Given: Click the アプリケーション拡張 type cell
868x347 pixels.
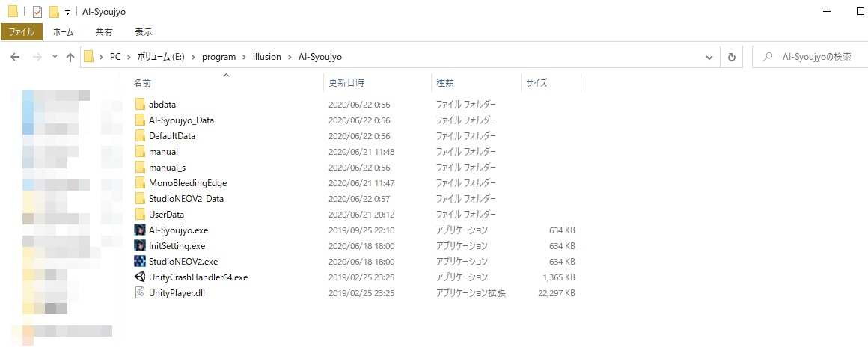Looking at the screenshot, I should [x=471, y=292].
